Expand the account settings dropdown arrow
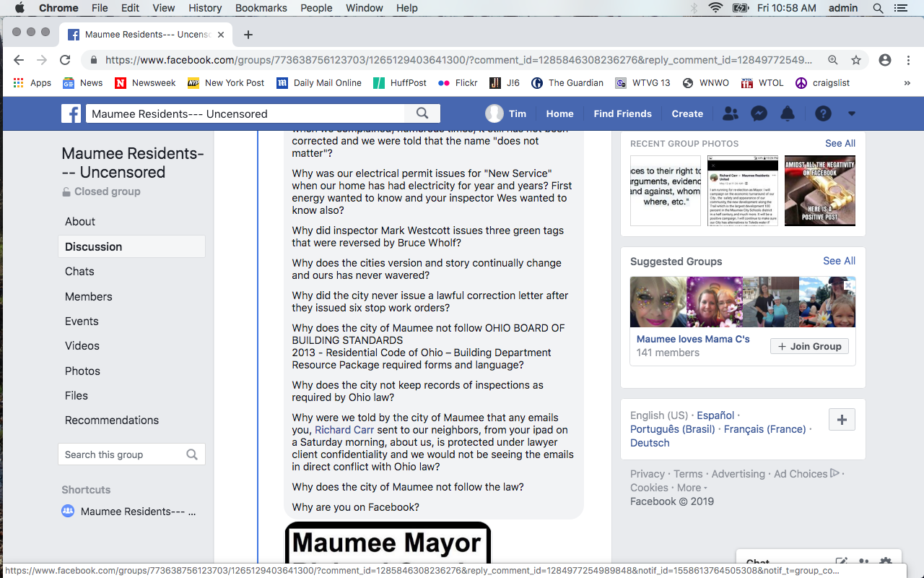 852,113
